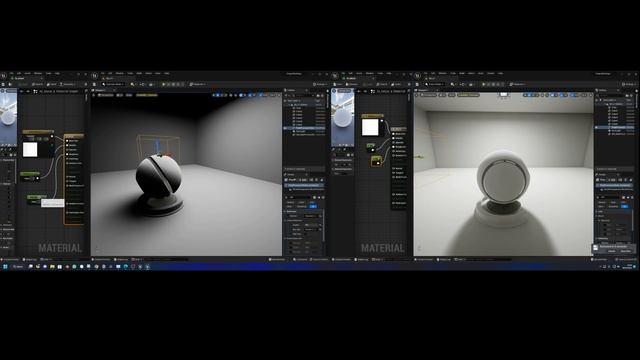The image size is (640, 360).
Task: Click white color preview on right material node
Action: tap(370, 127)
